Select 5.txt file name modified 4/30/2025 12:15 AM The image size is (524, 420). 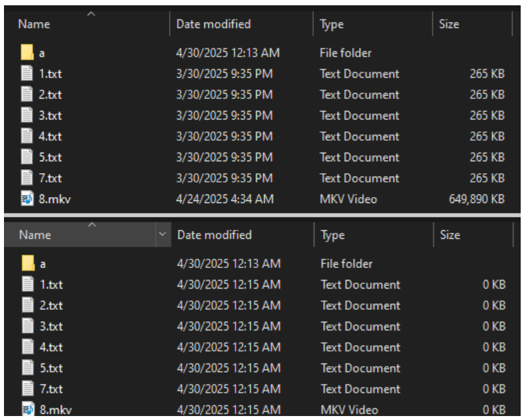click(51, 368)
